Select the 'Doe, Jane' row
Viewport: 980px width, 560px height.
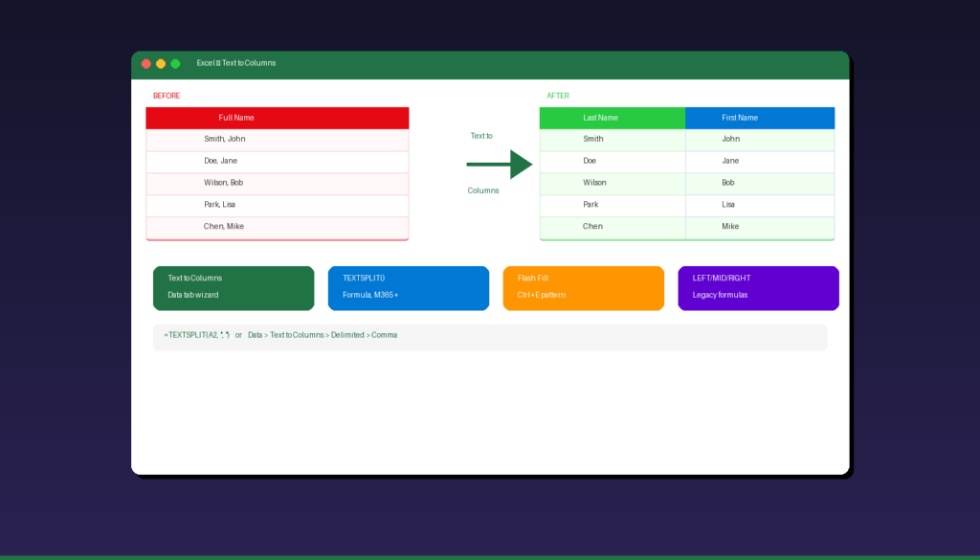click(x=277, y=162)
